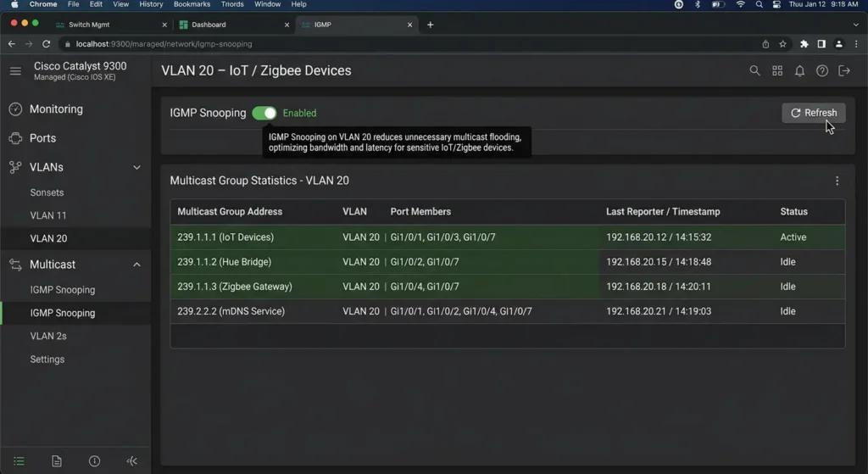Click the list view icon at sidebar bottom

[19, 461]
